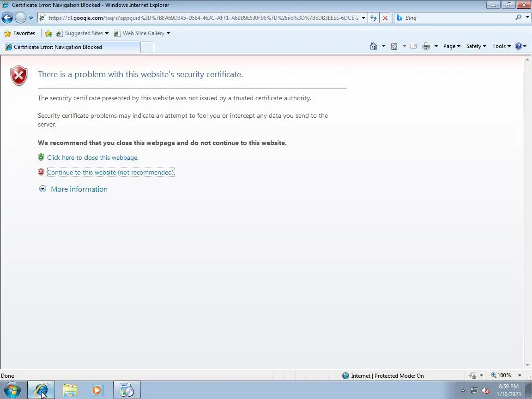Open a new blank tab
Image resolution: width=532 pixels, height=399 pixels.
147,47
